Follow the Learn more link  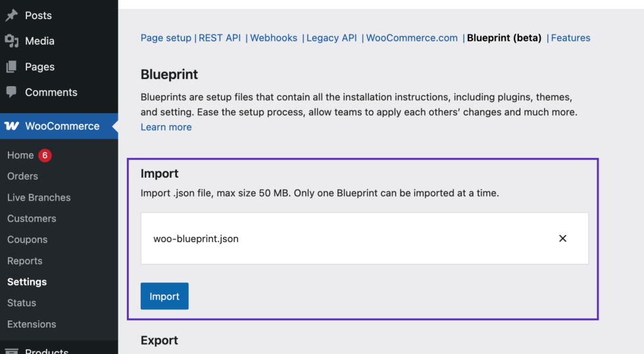166,127
